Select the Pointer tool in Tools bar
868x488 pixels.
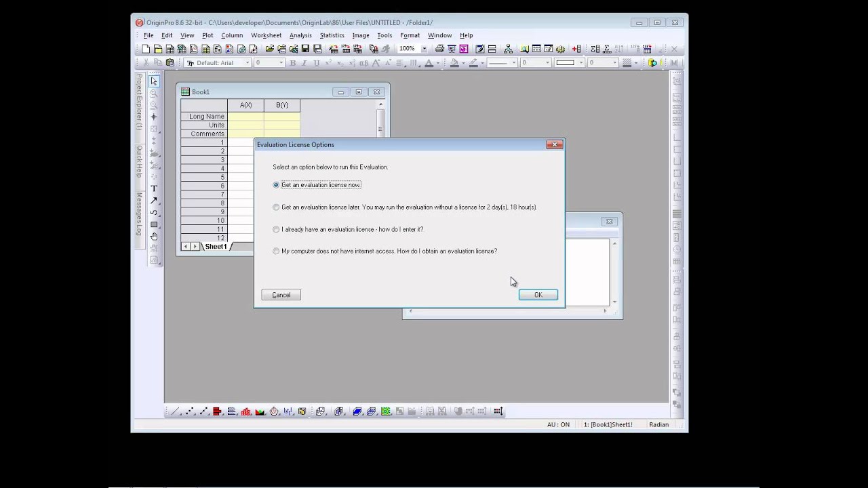click(154, 81)
